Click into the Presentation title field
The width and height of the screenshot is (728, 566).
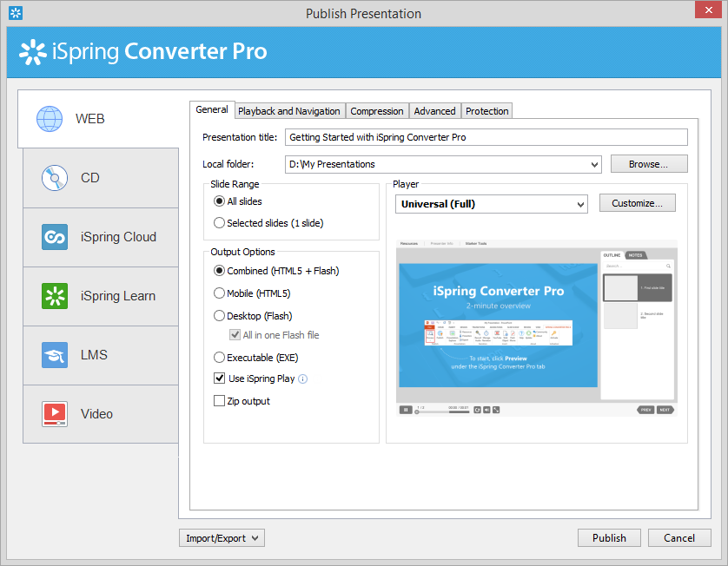coord(486,137)
